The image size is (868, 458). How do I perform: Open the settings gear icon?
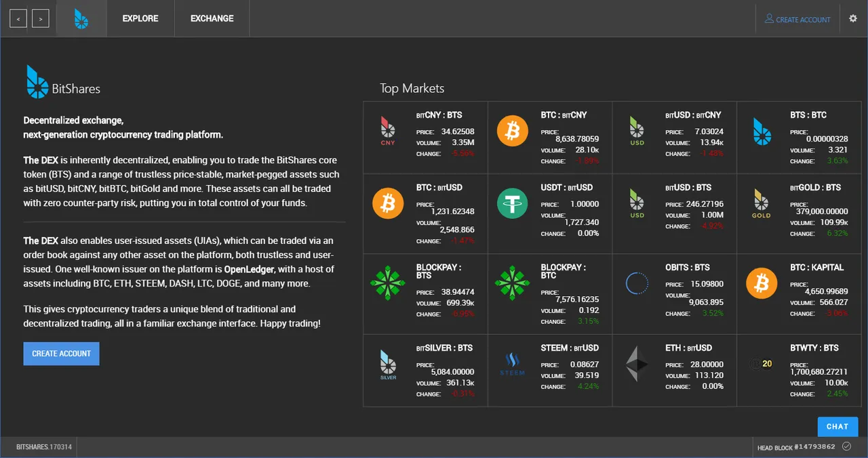point(853,19)
